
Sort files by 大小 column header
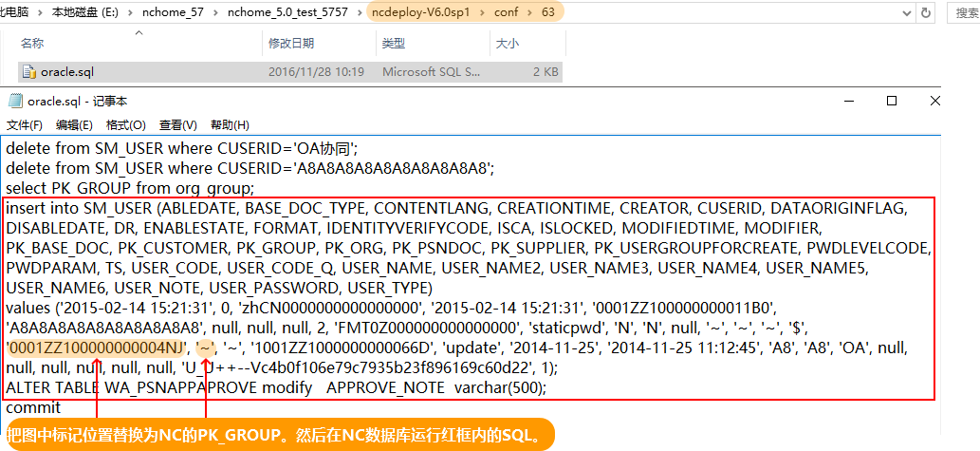tap(507, 44)
